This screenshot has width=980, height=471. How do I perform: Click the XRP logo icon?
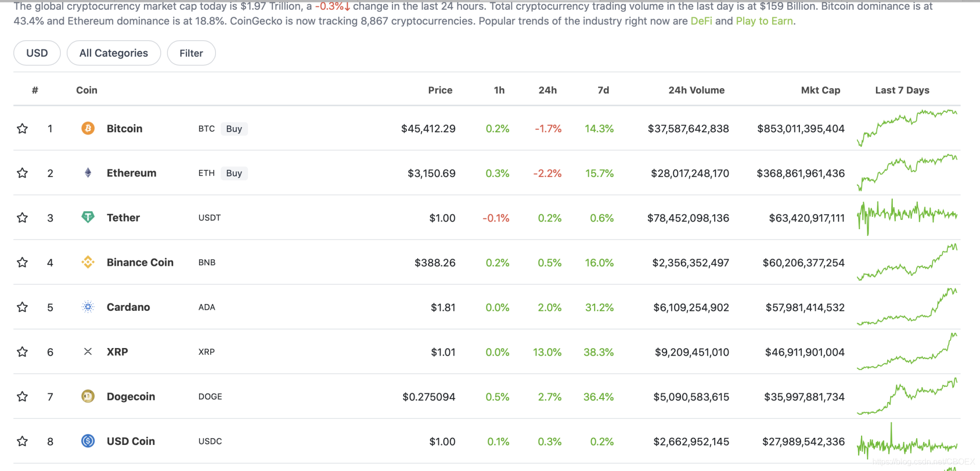pyautogui.click(x=88, y=352)
